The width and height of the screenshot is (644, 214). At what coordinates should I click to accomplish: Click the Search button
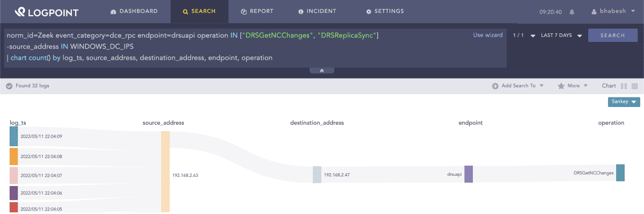tap(613, 35)
